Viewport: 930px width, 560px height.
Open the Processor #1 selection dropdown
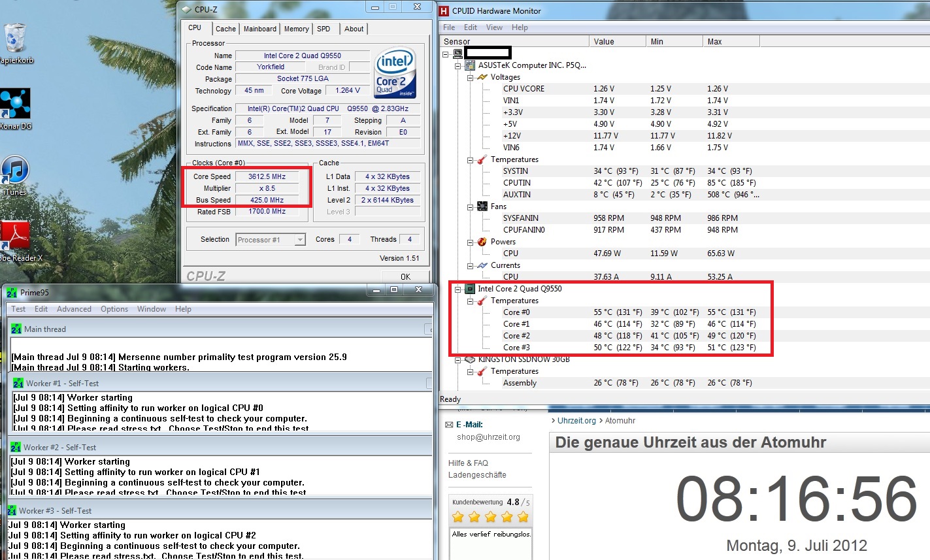coord(300,240)
